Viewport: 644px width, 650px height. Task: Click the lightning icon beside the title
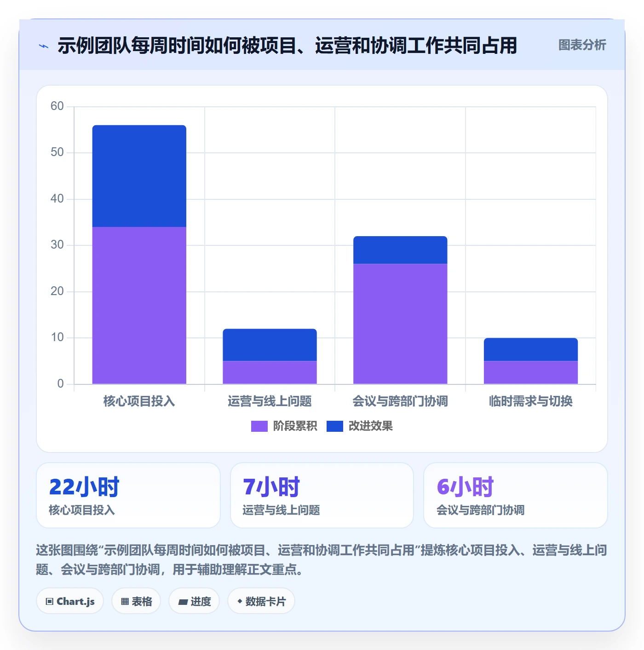tap(44, 46)
